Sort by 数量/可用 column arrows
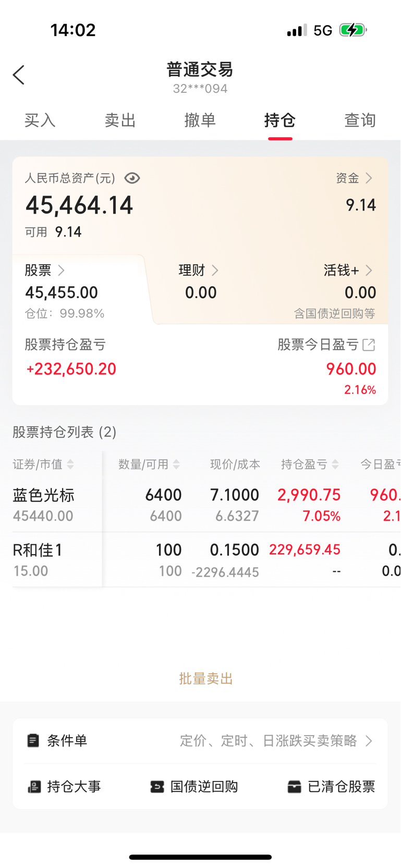Viewport: 401px width, 868px height. coord(176,464)
